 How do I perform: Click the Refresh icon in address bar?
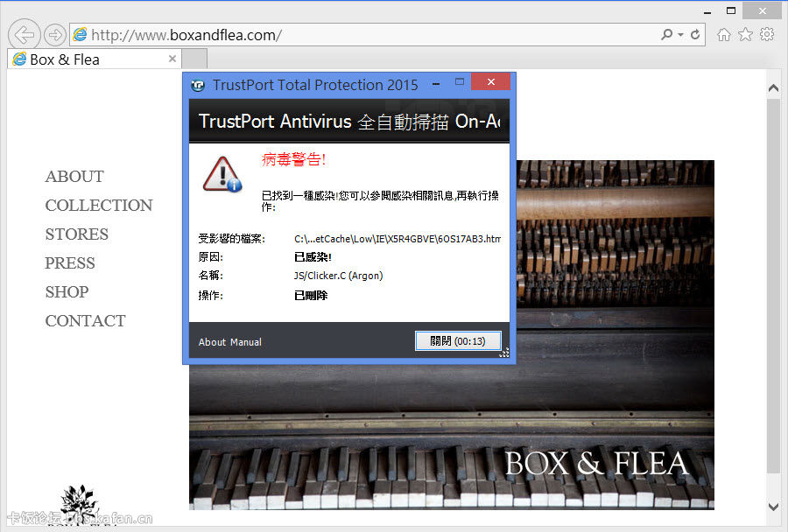[695, 35]
